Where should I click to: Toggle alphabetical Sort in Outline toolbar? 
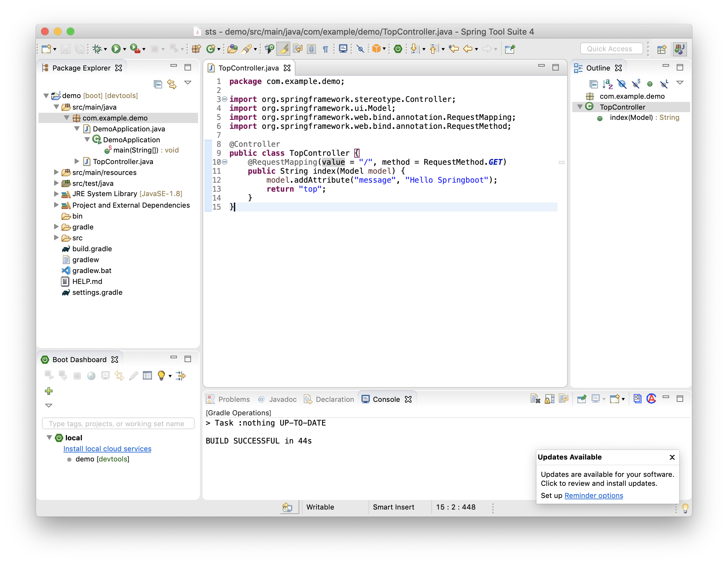point(607,84)
